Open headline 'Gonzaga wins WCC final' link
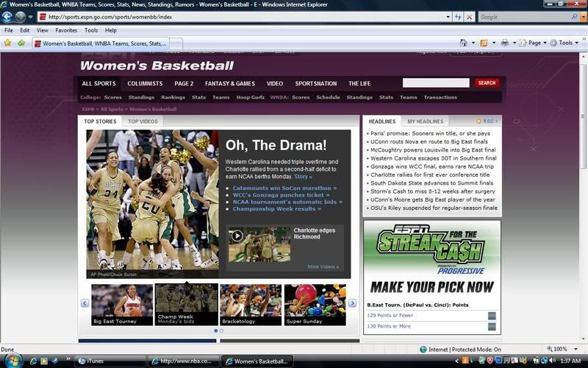588x368 pixels. click(x=432, y=166)
